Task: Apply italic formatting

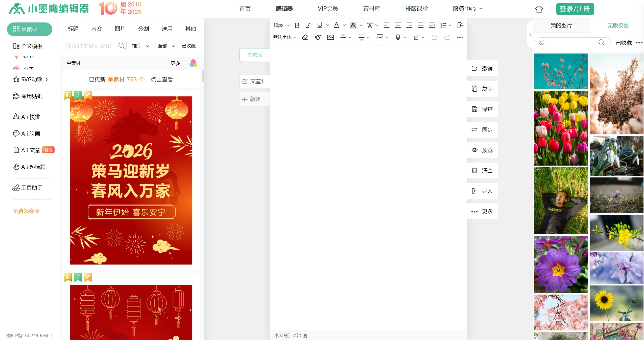Action: [x=308, y=25]
